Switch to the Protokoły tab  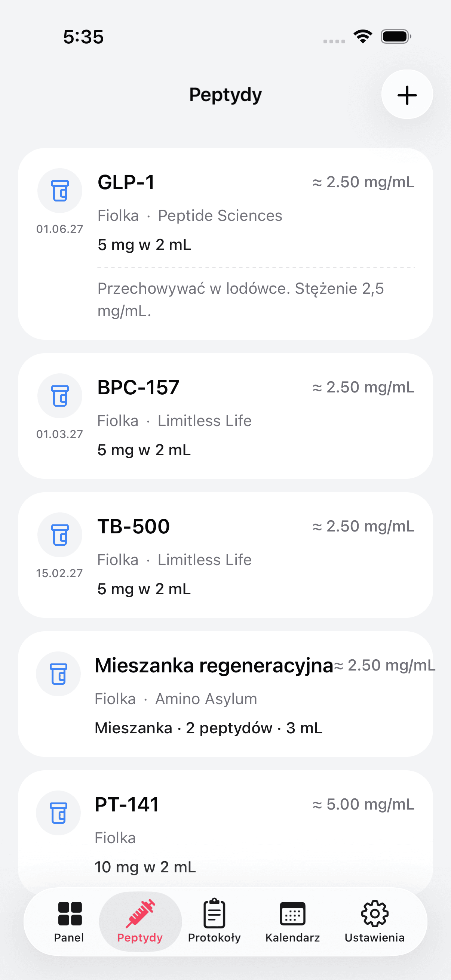[x=214, y=921]
